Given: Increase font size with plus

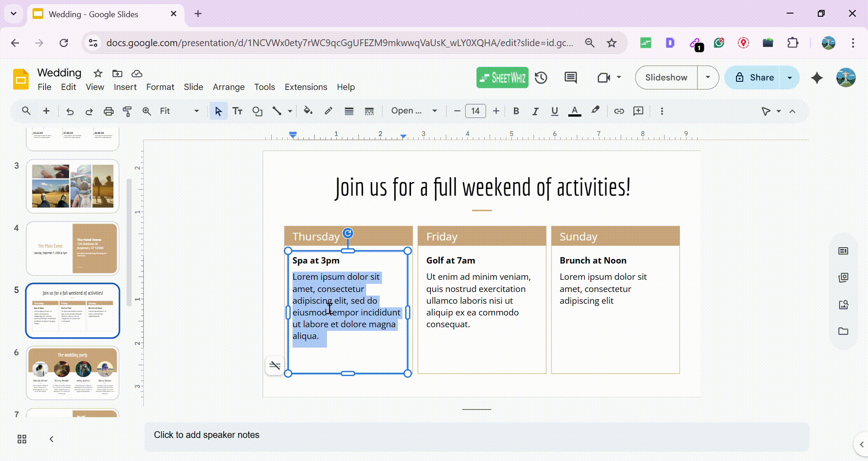Looking at the screenshot, I should [496, 111].
